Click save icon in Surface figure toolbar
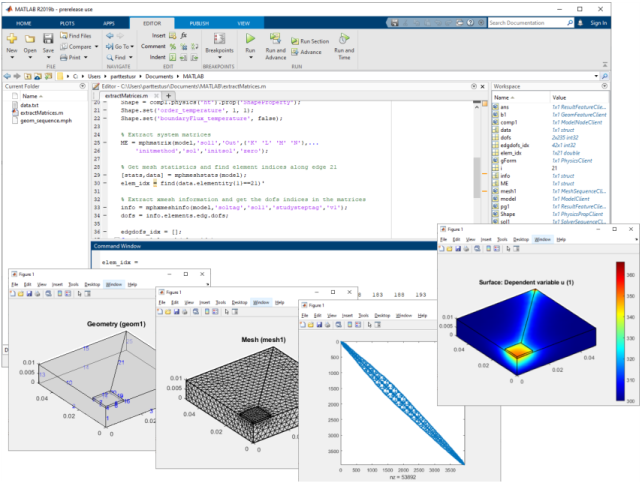The width and height of the screenshot is (642, 483). click(458, 249)
